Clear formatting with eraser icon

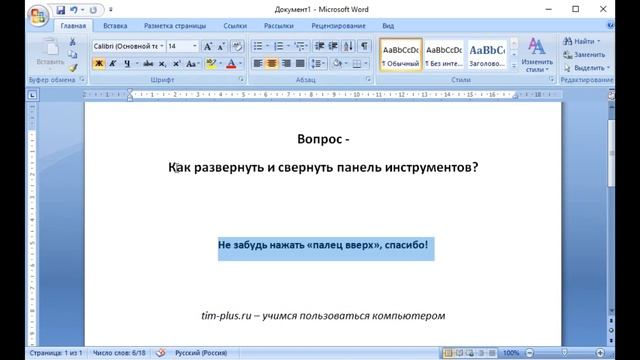click(237, 46)
